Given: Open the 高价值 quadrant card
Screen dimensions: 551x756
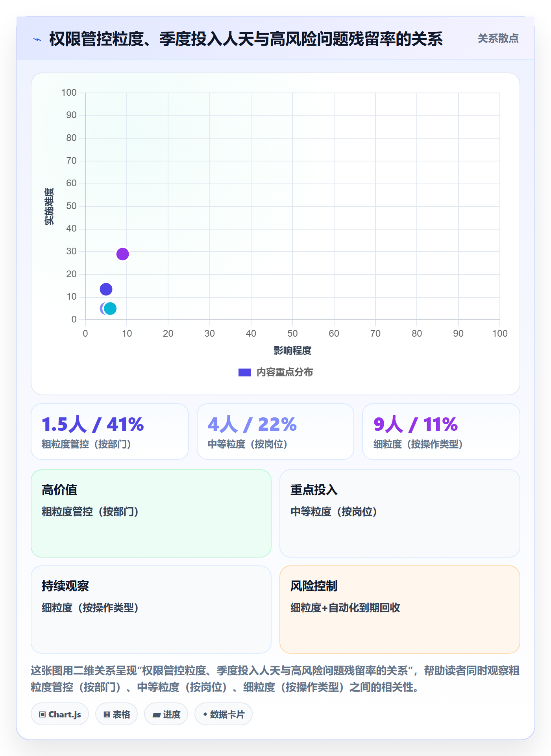Looking at the screenshot, I should coord(151,513).
